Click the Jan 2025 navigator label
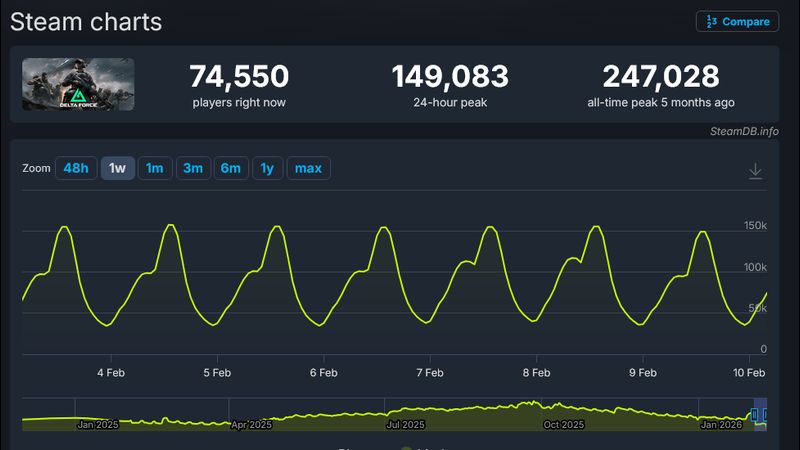The width and height of the screenshot is (800, 450). click(x=98, y=424)
